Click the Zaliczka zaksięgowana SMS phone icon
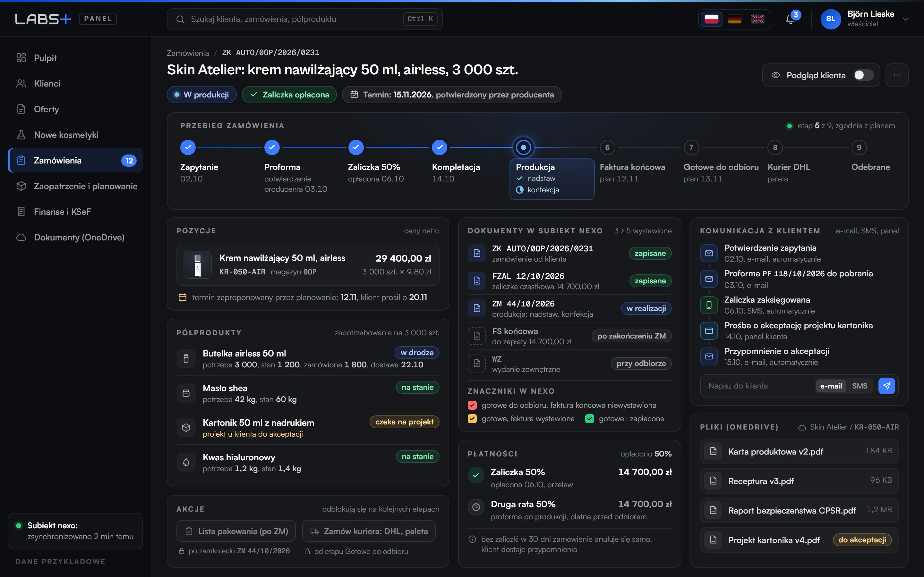924x577 pixels. click(709, 305)
